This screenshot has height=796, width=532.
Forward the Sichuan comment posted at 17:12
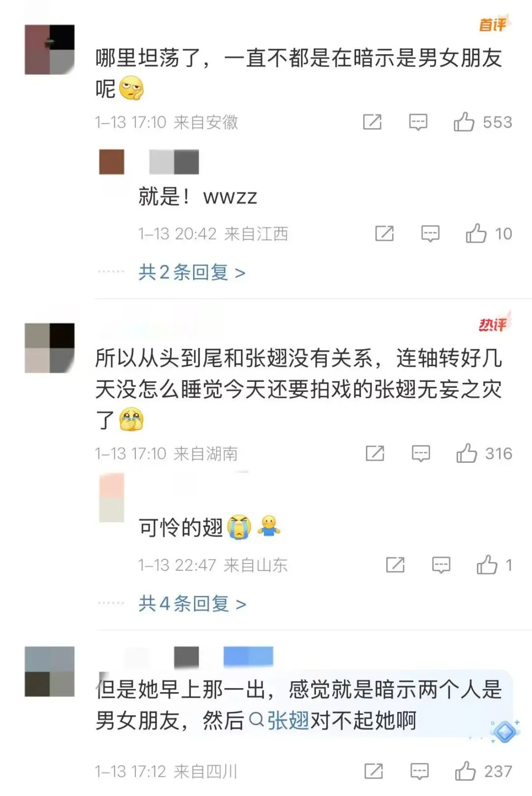[x=373, y=771]
